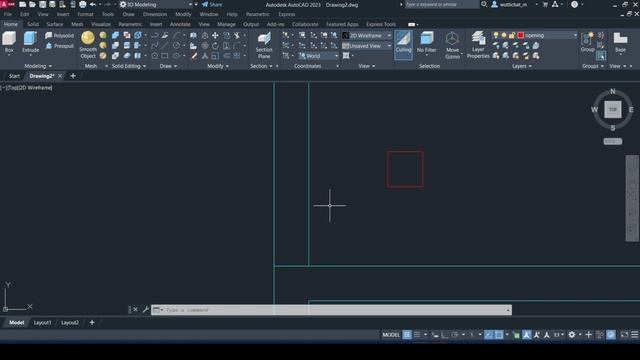Click the Erase tool in Modify panel
Image resolution: width=640 pixels, height=360 pixels.
point(194,56)
